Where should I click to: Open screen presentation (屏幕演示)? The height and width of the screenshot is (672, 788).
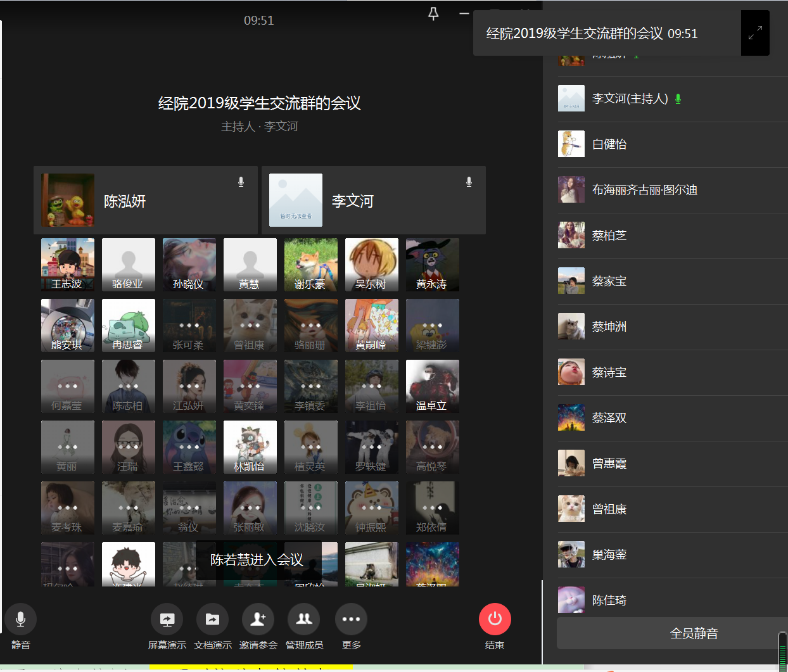click(167, 619)
